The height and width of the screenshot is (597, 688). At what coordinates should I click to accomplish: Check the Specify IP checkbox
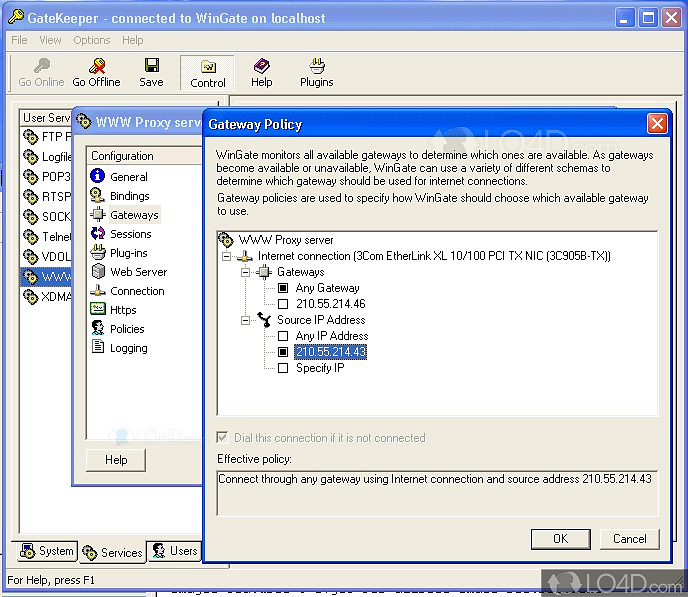[x=283, y=368]
